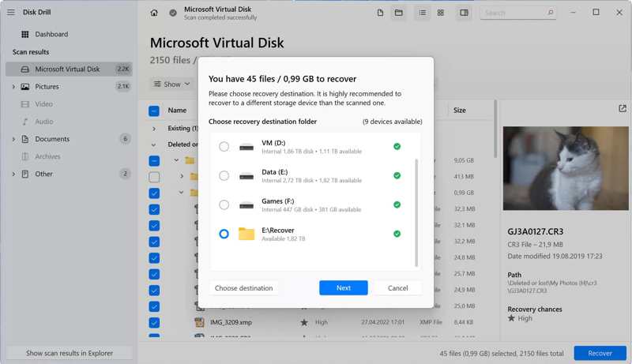This screenshot has height=364, width=632.
Task: Click the search magnifier icon
Action: [x=550, y=13]
